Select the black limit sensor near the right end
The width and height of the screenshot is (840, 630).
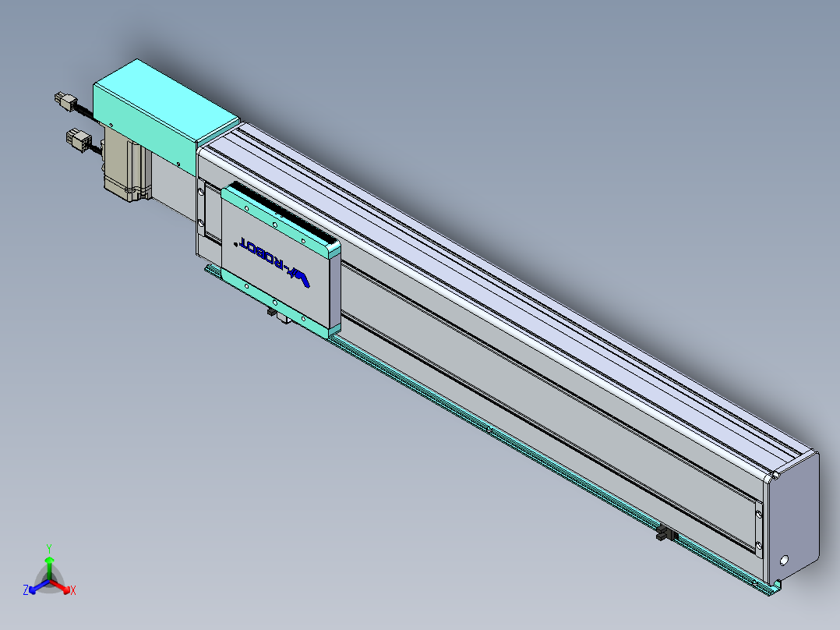point(666,533)
